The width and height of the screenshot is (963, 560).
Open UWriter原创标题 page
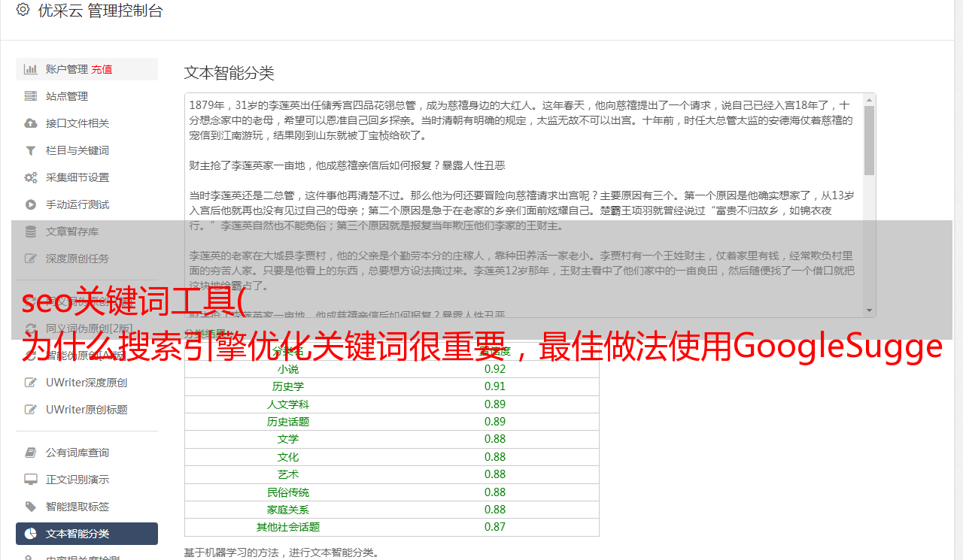(x=87, y=410)
